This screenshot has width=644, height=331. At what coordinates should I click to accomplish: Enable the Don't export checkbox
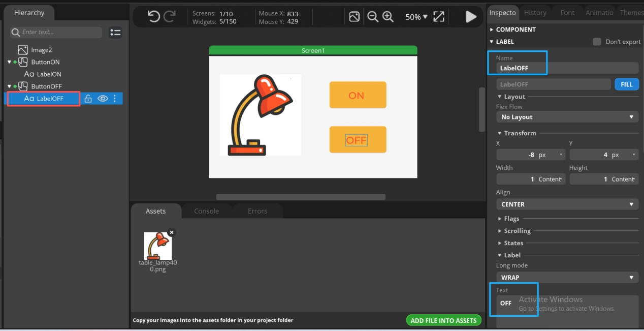[x=597, y=42]
